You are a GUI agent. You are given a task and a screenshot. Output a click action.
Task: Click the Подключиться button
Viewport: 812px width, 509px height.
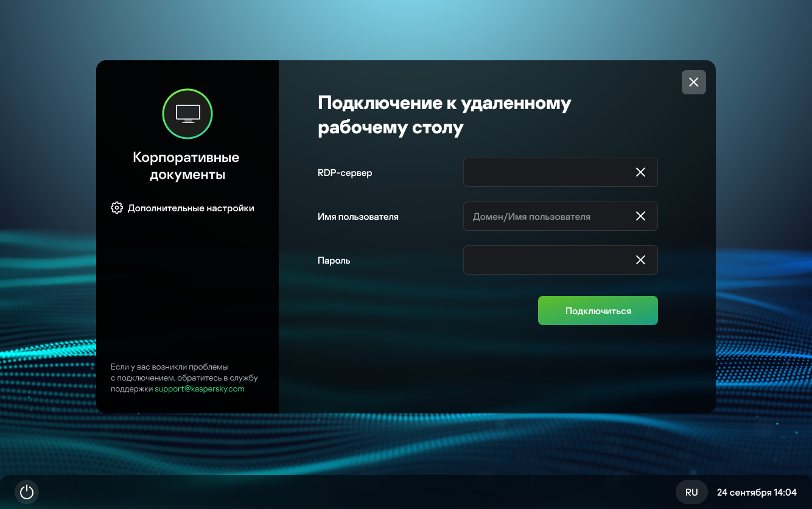[x=598, y=311]
